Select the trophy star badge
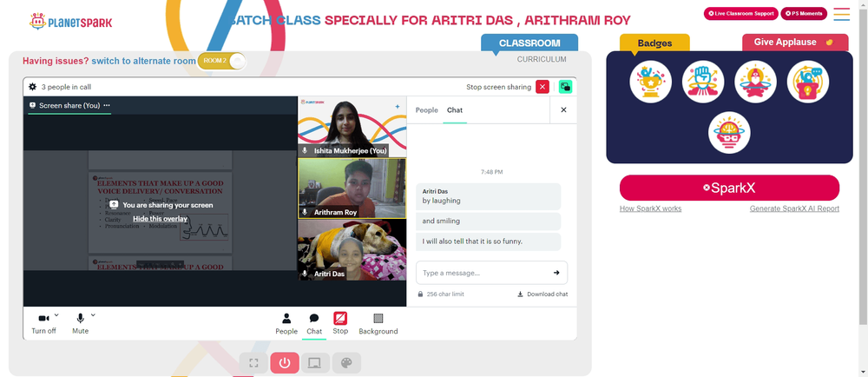868x377 pixels. coord(650,82)
